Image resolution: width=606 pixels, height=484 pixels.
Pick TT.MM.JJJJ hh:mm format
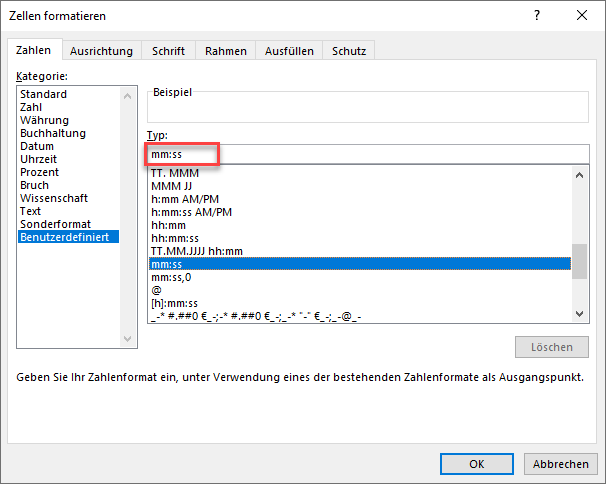(360, 251)
